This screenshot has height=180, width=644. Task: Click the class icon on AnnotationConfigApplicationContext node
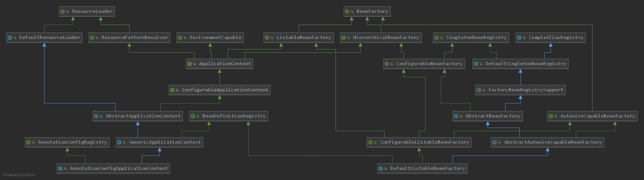[60, 169]
